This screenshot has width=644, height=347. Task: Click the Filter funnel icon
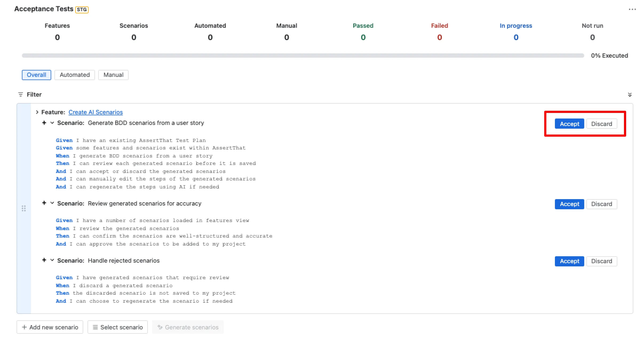click(x=21, y=94)
